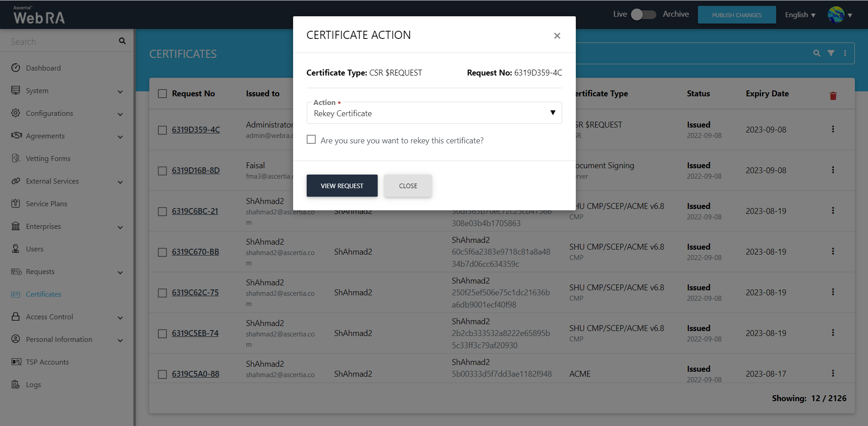Screen dimensions: 868x426
Task: Click the search icon in the certificates bar
Action: tap(816, 53)
